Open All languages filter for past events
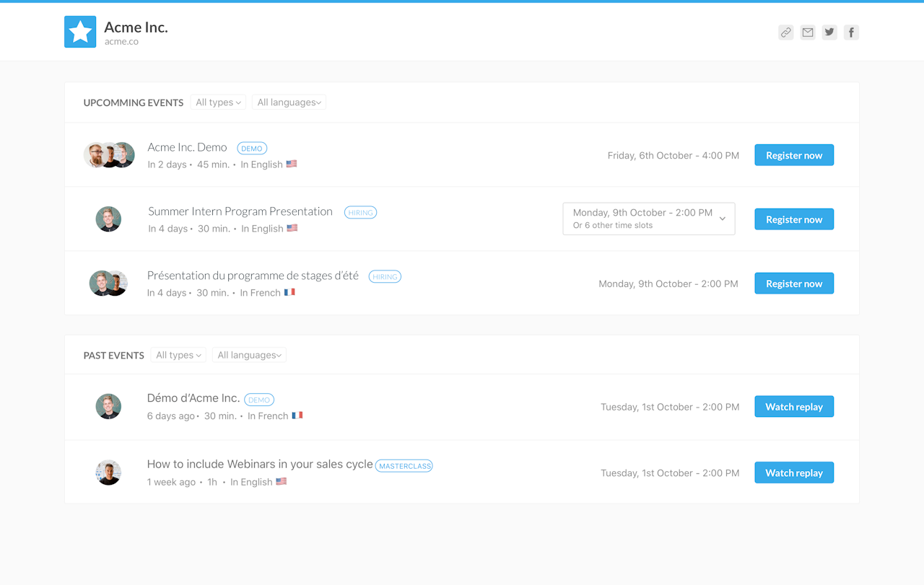Screen dimensions: 924x585 249,355
